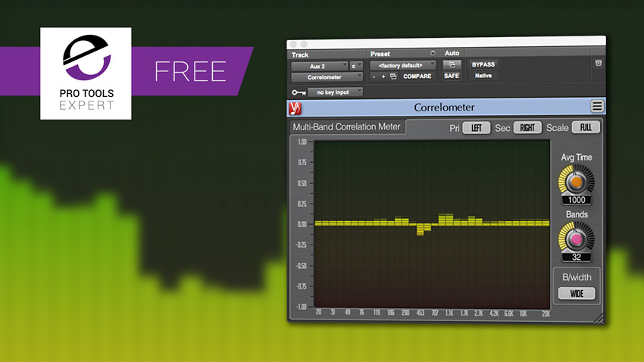Click the 20K frequency label

pos(546,314)
